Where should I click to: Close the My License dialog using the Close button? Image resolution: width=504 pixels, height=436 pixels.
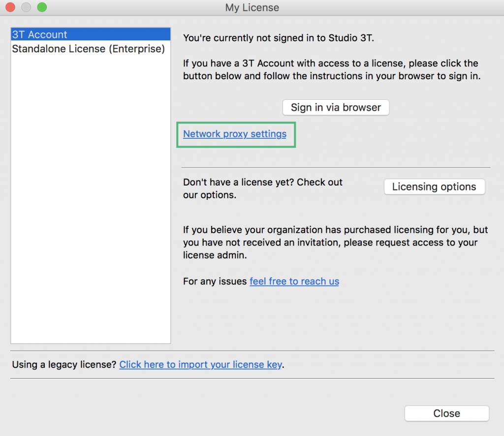pos(447,413)
